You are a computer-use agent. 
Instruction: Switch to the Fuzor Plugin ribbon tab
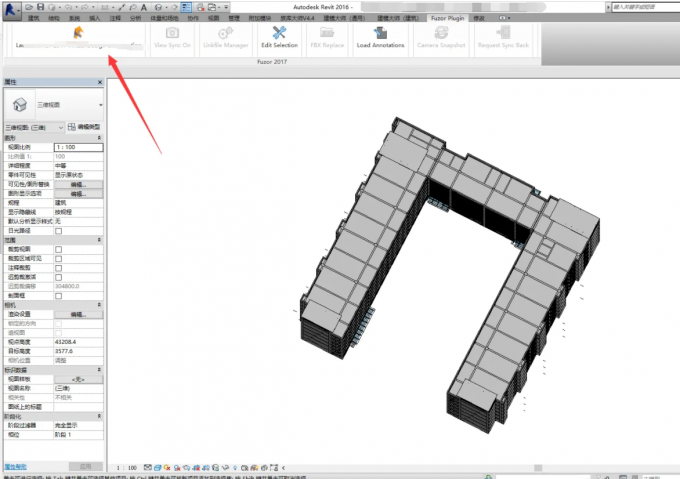(x=447, y=18)
